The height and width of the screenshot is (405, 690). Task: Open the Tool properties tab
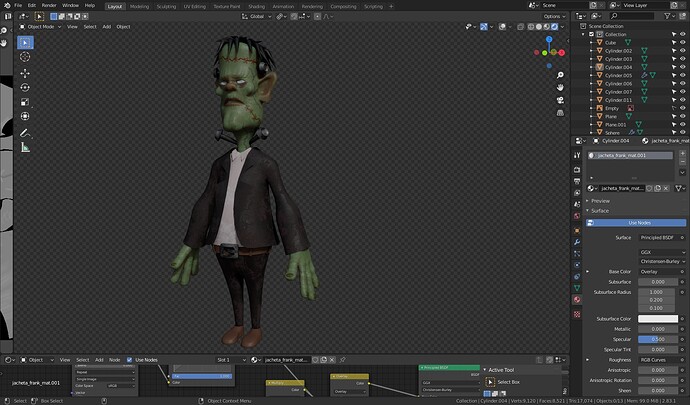pos(577,155)
